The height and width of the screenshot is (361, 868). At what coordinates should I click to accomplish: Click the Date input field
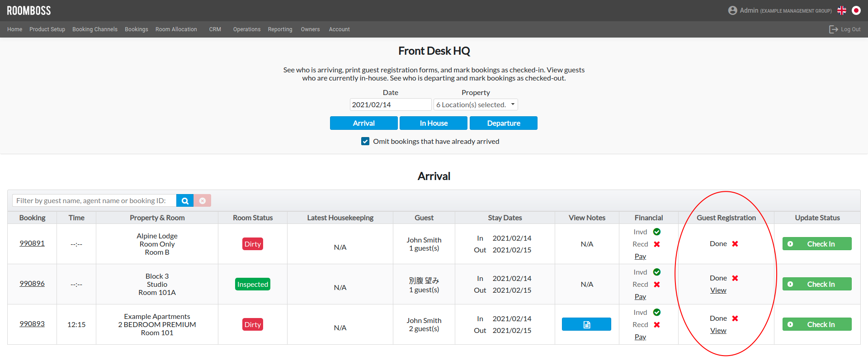(x=391, y=105)
